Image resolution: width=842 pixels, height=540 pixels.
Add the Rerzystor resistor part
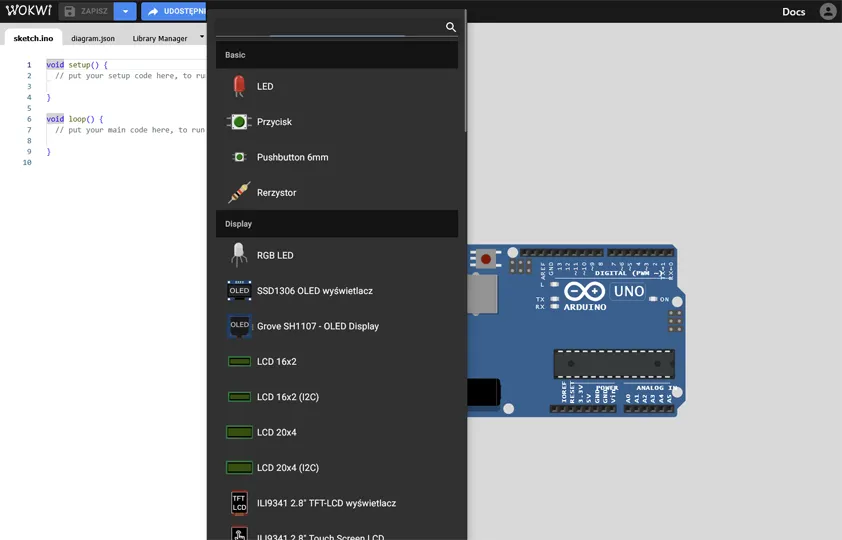point(337,193)
